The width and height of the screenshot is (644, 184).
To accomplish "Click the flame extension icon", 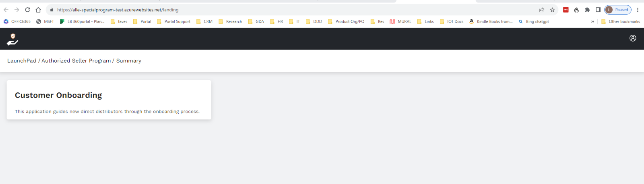I will pos(576,10).
